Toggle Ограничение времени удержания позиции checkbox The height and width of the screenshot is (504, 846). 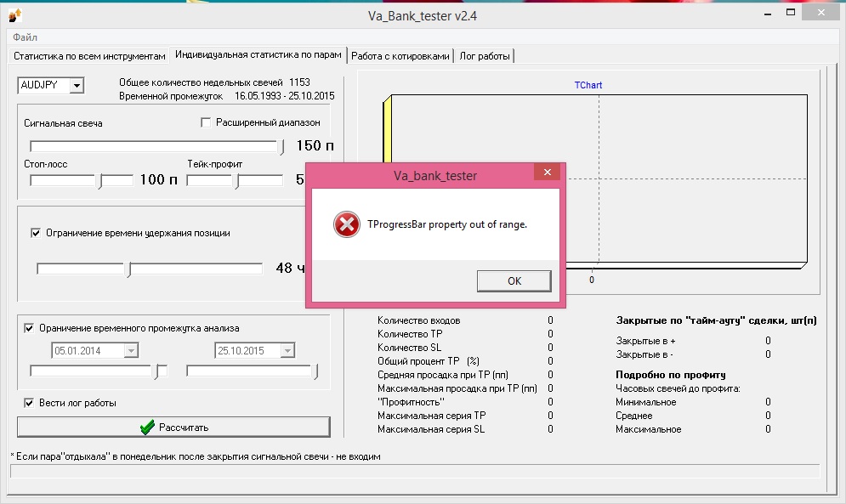pyautogui.click(x=36, y=233)
